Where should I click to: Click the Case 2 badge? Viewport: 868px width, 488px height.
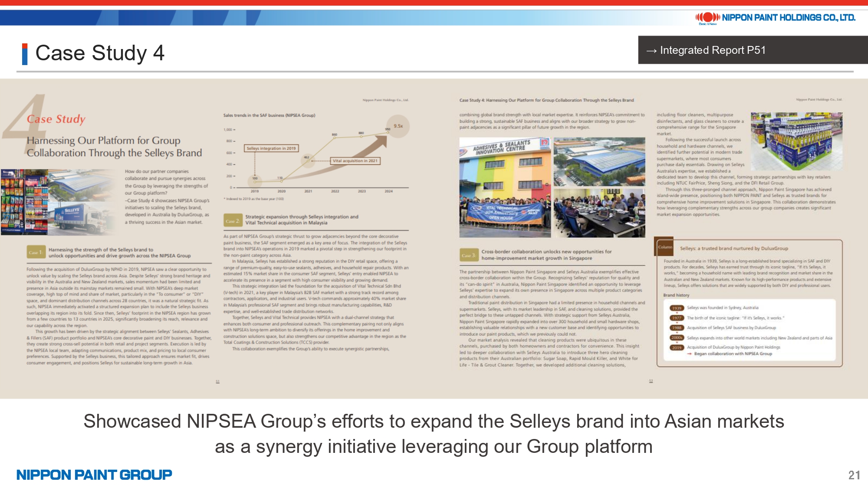tap(232, 220)
